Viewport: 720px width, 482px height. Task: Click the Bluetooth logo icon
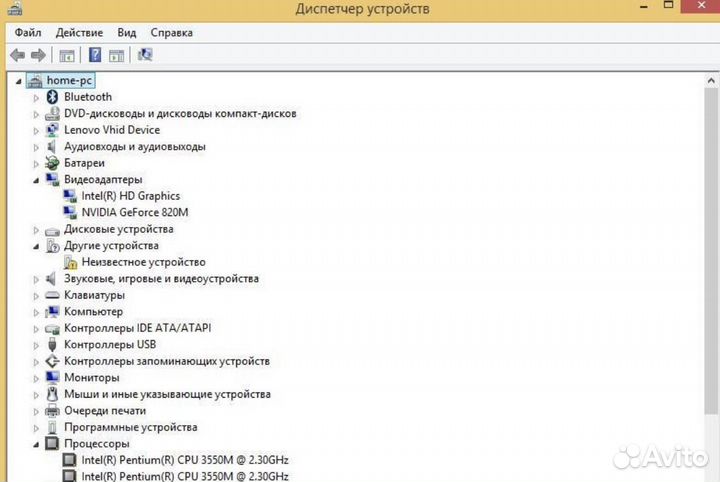(52, 96)
